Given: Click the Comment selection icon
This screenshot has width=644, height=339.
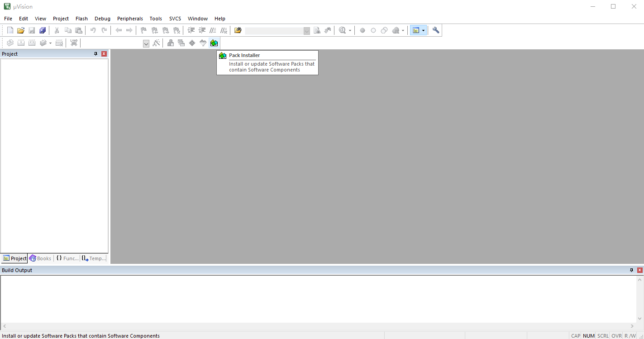Looking at the screenshot, I should [x=213, y=30].
